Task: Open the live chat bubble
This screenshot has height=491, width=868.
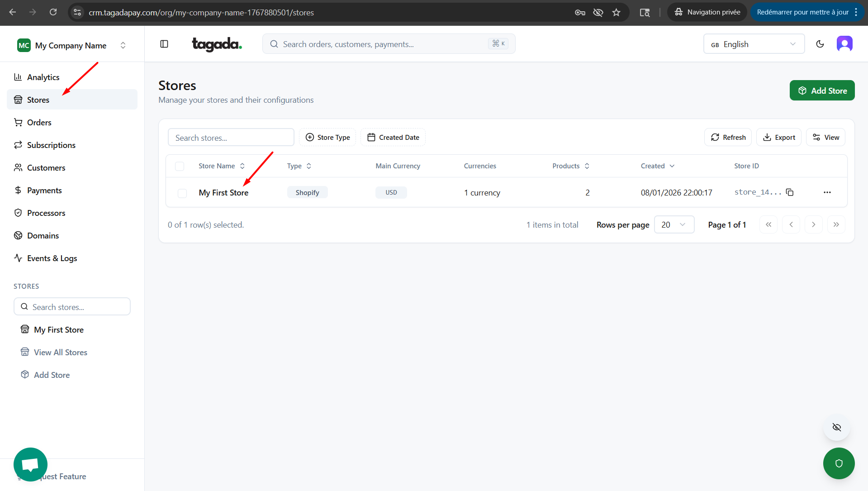Action: 30,464
